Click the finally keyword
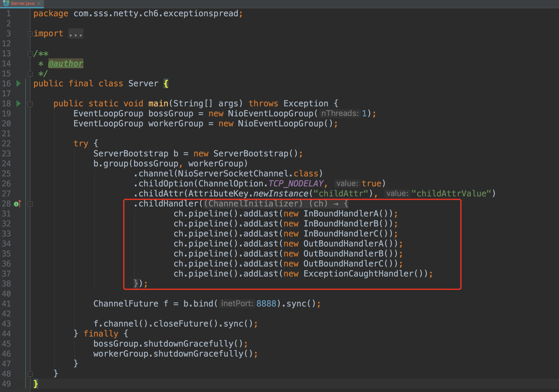The width and height of the screenshot is (559, 392). (x=101, y=334)
